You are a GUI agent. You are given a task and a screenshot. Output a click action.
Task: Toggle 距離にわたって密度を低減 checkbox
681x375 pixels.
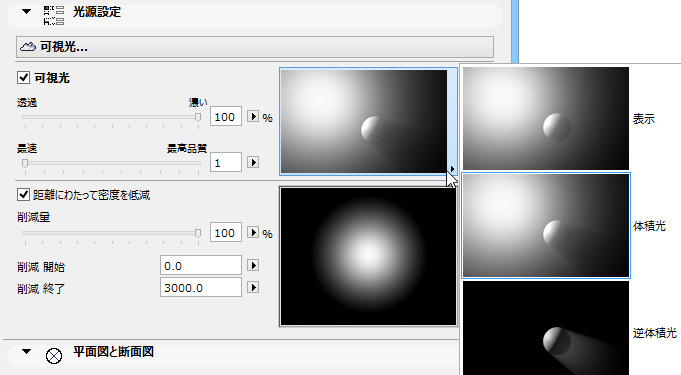[x=23, y=195]
